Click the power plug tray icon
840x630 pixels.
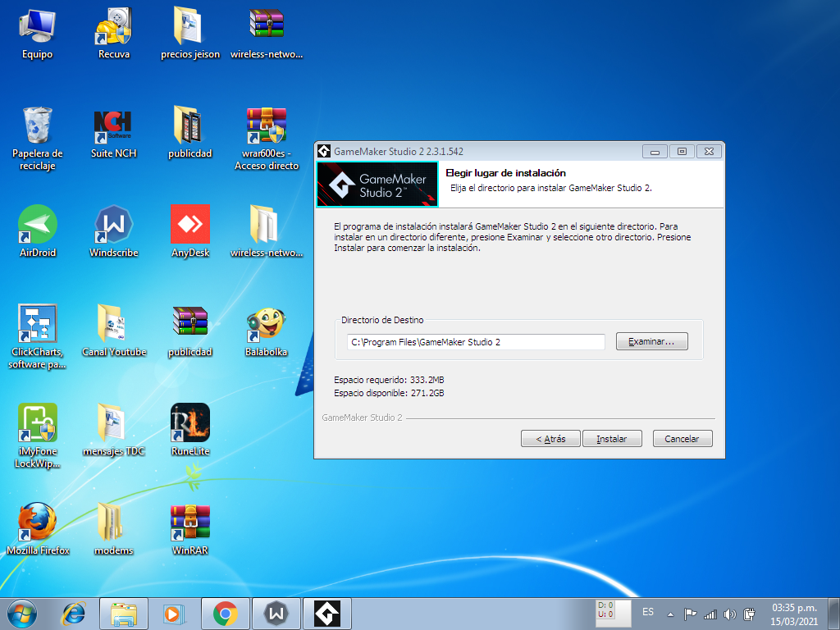[x=749, y=614]
